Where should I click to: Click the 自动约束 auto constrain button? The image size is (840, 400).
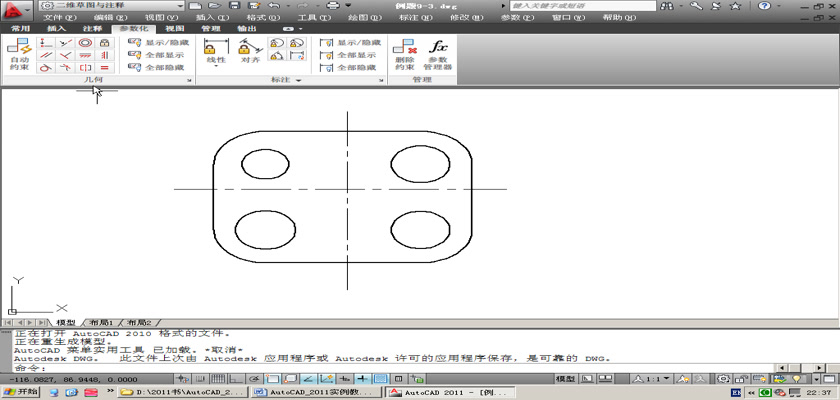coord(19,55)
